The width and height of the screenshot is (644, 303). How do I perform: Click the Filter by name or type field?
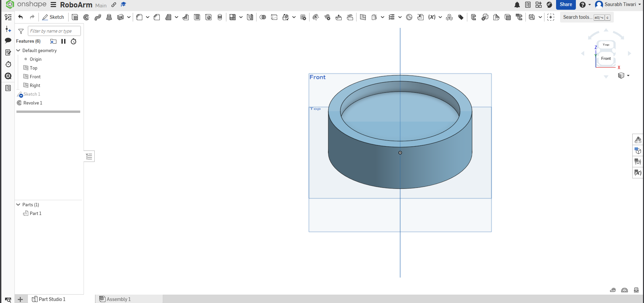[x=54, y=31]
